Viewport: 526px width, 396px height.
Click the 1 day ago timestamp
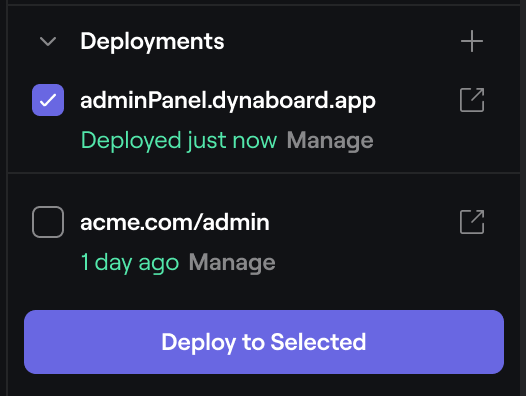click(x=130, y=262)
